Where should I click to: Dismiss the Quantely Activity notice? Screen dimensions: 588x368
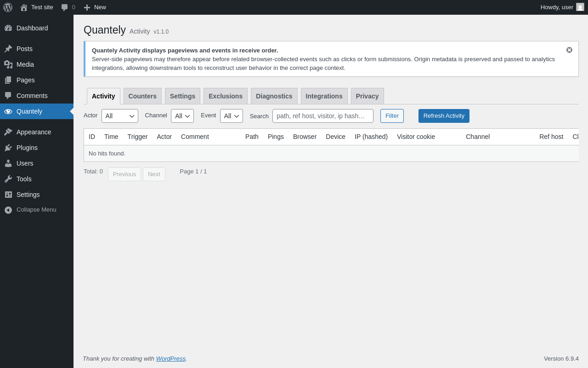(x=569, y=50)
